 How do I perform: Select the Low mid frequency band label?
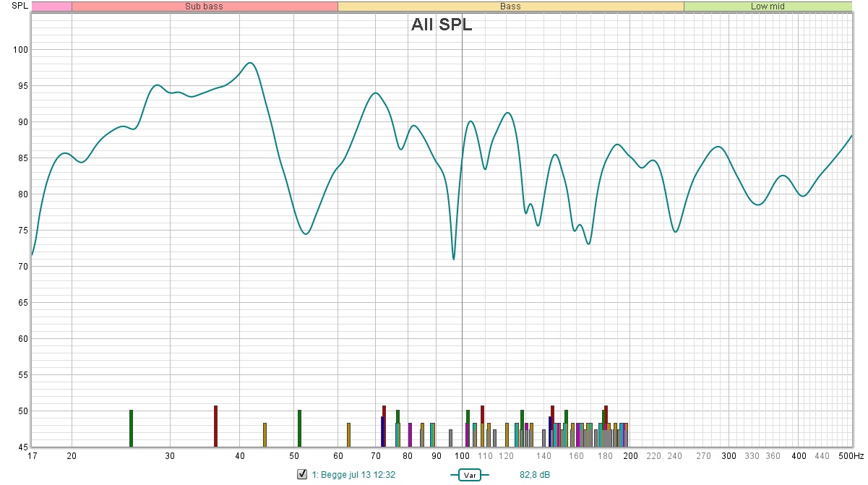(x=768, y=7)
